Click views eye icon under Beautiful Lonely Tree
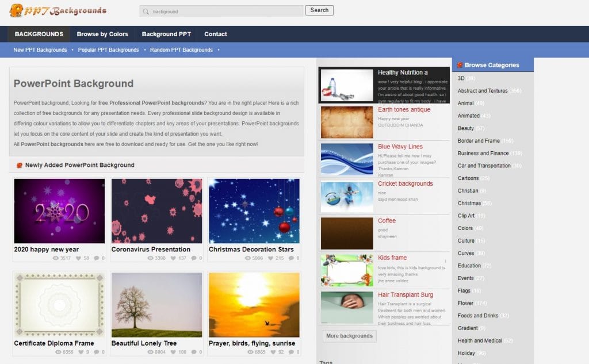589x364 pixels. (x=153, y=352)
